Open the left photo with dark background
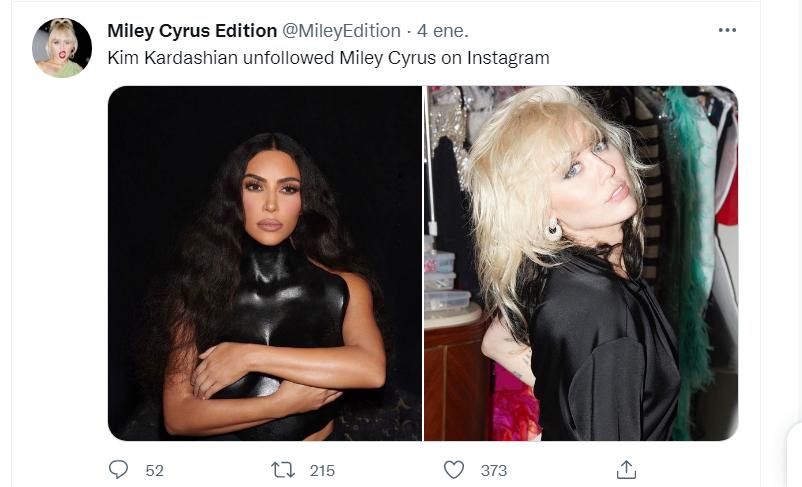The height and width of the screenshot is (487, 802). [265, 263]
